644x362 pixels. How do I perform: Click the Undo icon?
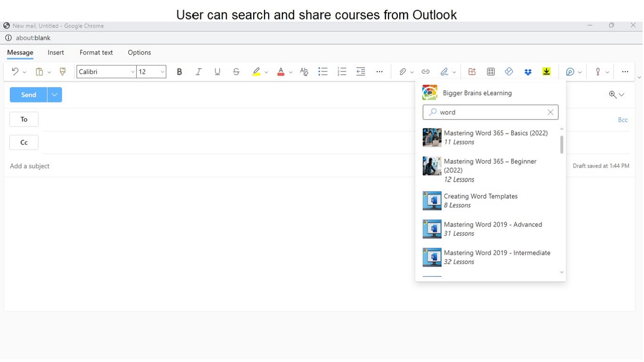click(15, 72)
